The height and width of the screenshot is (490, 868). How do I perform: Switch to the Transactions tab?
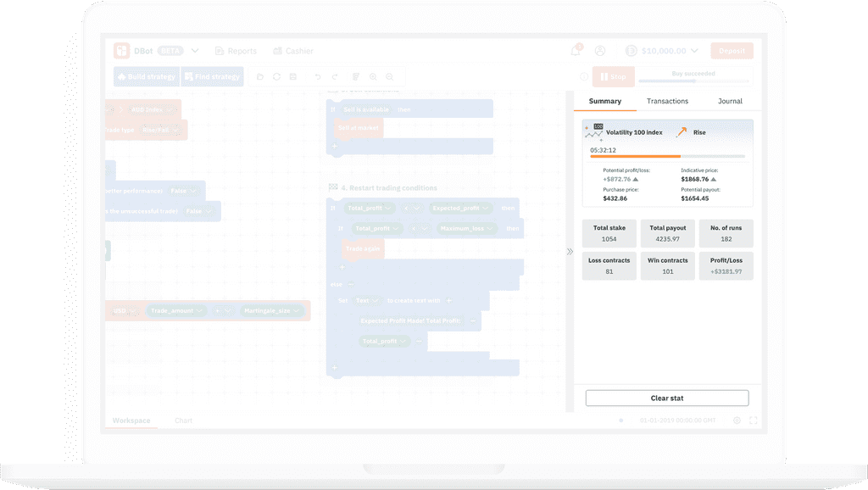[667, 101]
